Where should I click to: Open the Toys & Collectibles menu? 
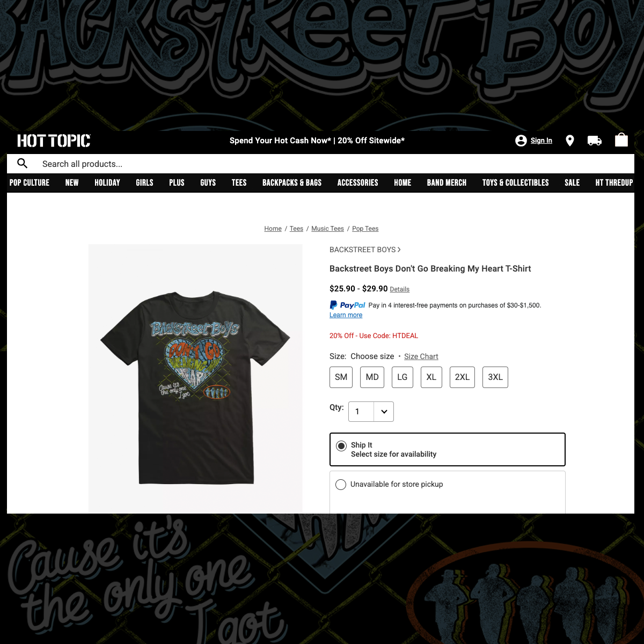coord(515,182)
